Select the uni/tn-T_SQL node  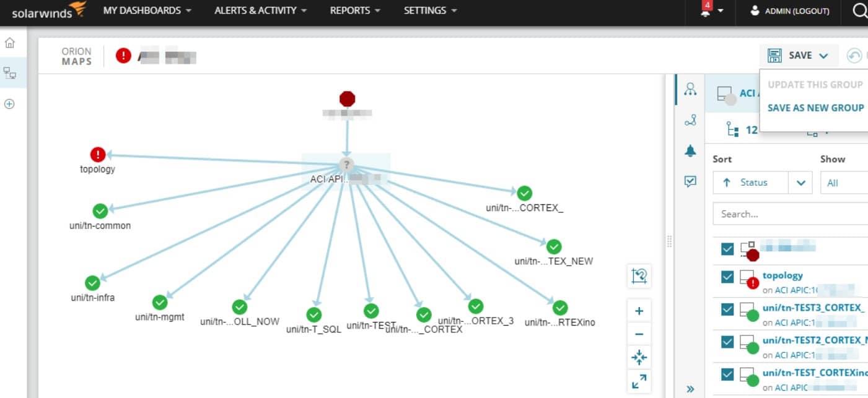click(x=314, y=315)
